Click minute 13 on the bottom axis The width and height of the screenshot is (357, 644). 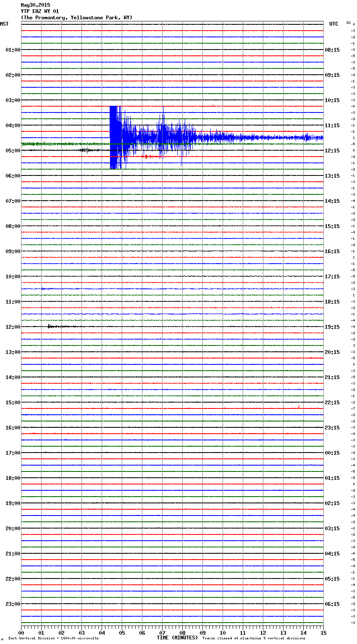point(283,633)
